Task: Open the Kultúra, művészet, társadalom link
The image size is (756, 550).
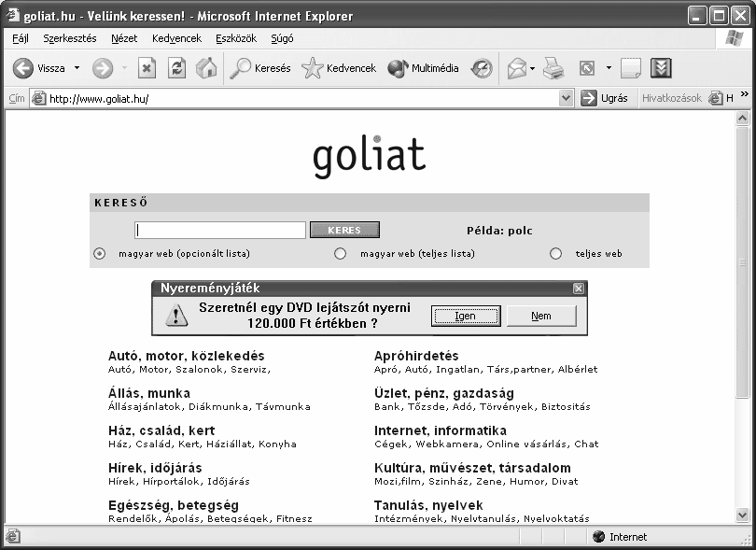Action: coord(472,468)
